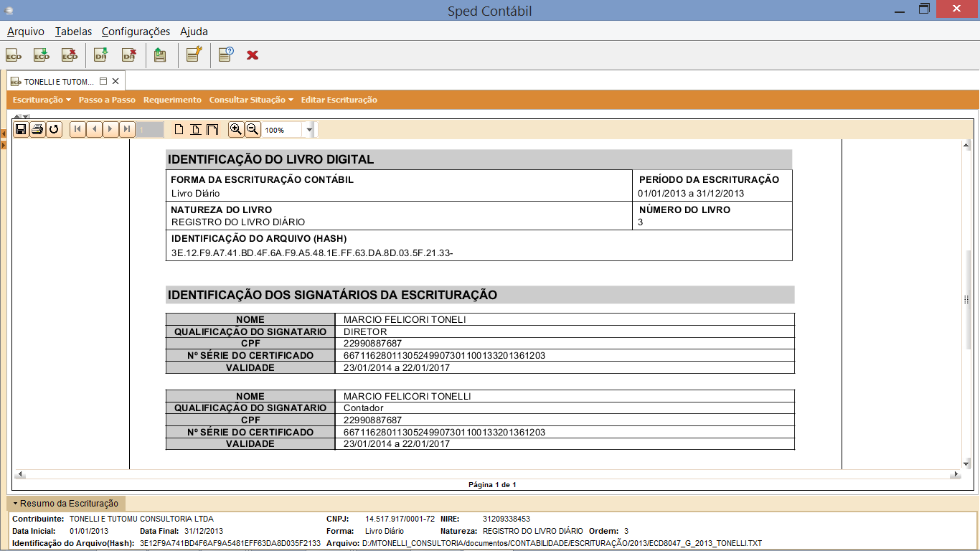Open the Configurações menu
Screen dimensions: 980x551
click(136, 32)
